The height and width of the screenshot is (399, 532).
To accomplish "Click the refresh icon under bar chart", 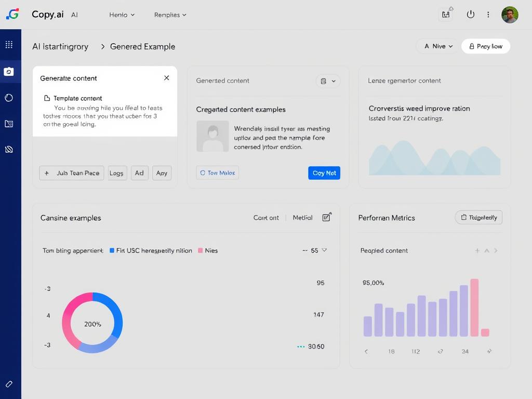I will (x=441, y=351).
